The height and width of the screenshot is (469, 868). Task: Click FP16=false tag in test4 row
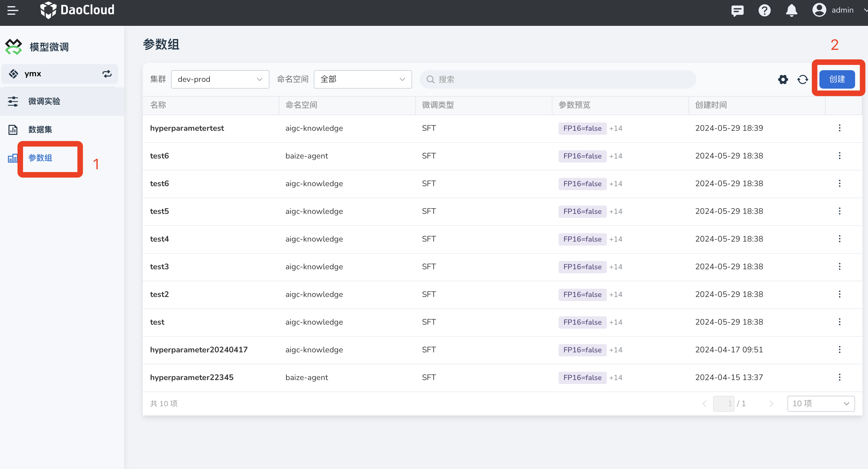[582, 239]
